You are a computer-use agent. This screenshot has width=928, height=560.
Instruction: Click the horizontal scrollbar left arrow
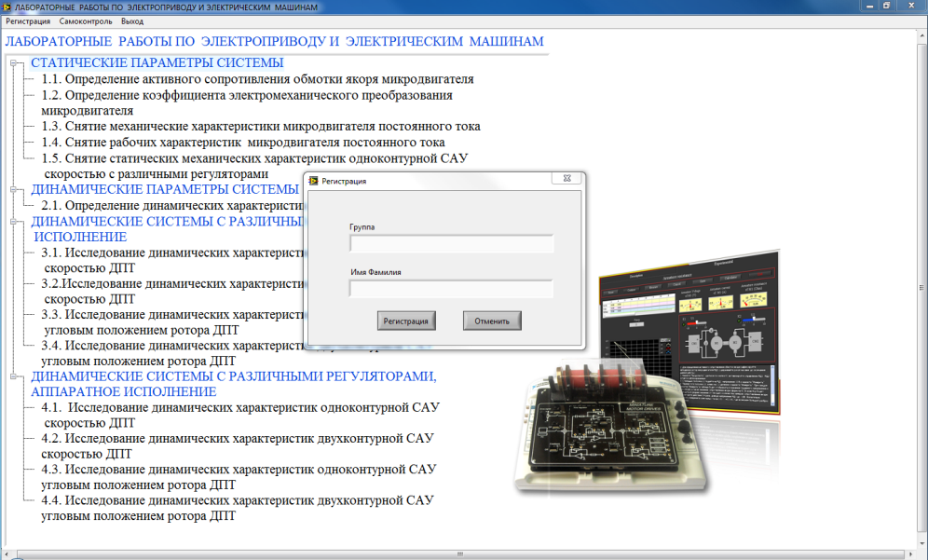(6, 554)
